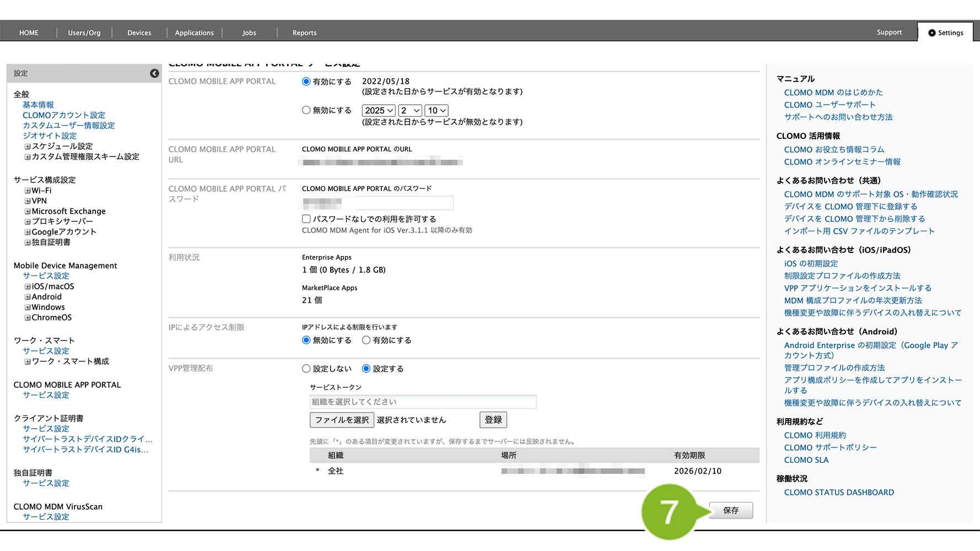
Task: Expand the Wi-Fi tree node icon
Action: coord(27,191)
